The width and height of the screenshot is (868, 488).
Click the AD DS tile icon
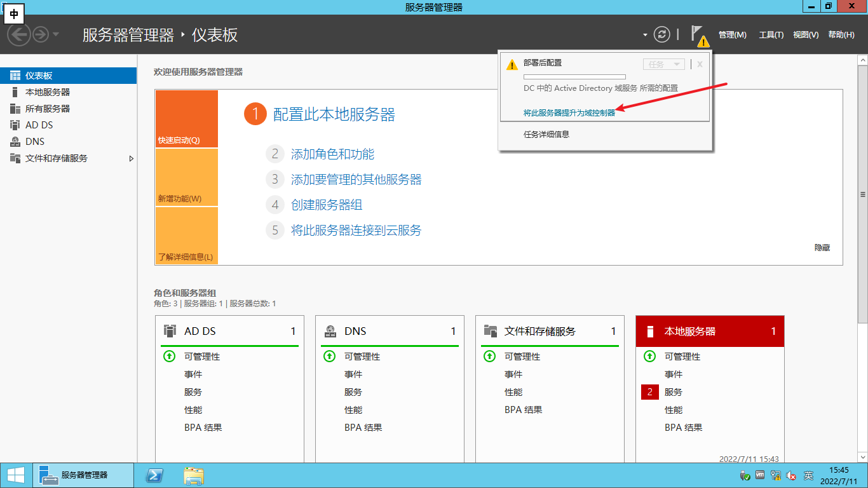coord(170,331)
